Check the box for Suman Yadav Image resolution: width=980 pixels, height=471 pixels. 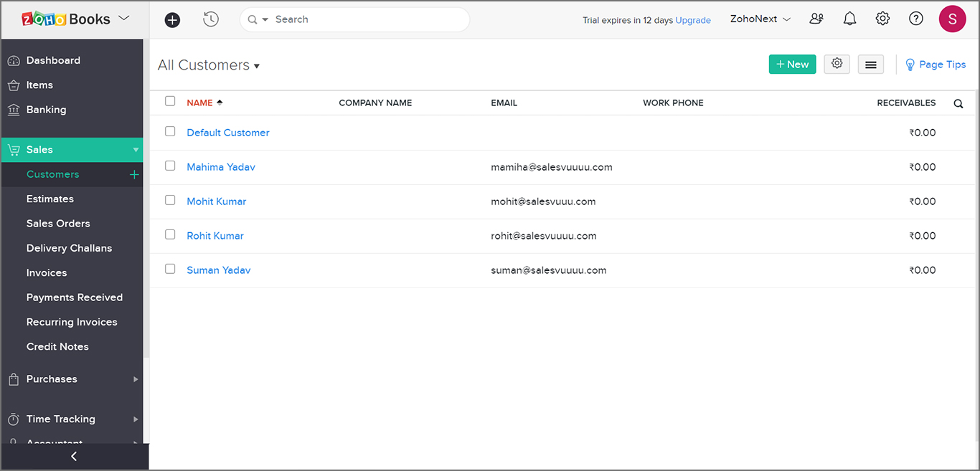click(x=170, y=269)
